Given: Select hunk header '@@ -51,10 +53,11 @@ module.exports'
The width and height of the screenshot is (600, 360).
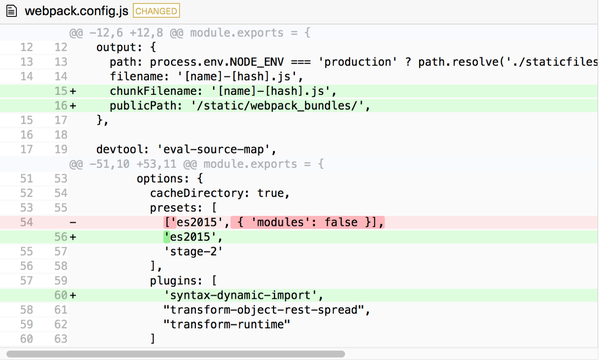Looking at the screenshot, I should [x=196, y=164].
